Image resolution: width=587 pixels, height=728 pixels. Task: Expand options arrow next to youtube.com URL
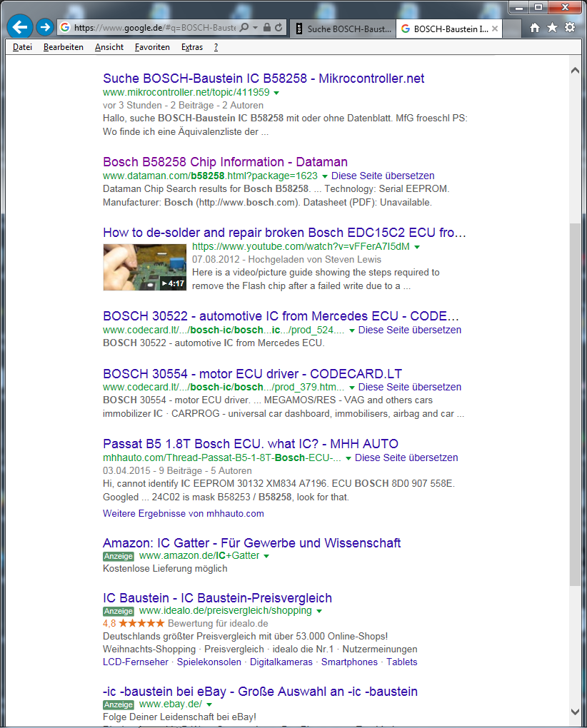(x=417, y=247)
